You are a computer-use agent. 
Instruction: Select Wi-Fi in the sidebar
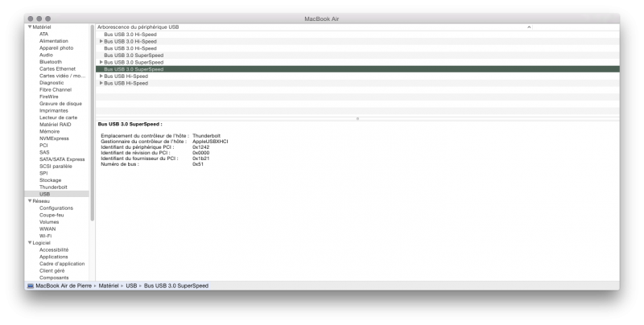(x=45, y=236)
